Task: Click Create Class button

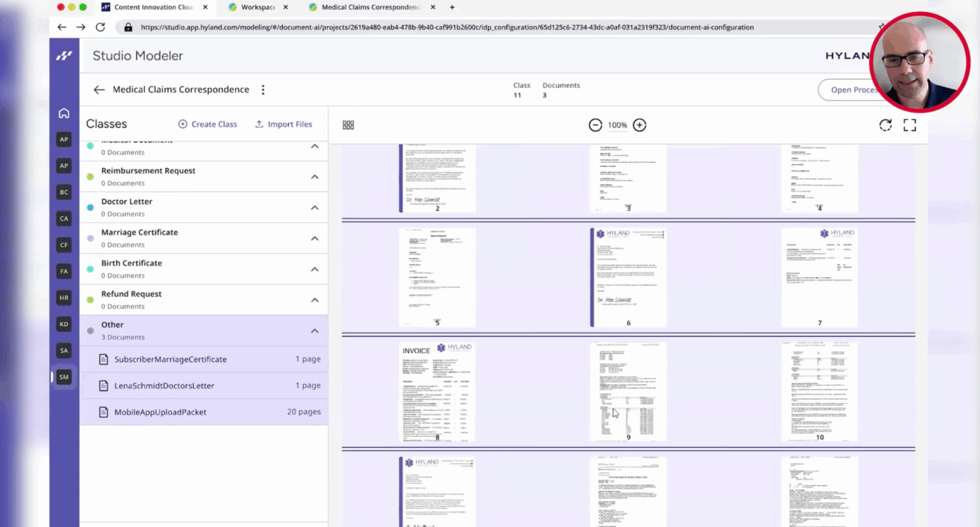Action: pyautogui.click(x=208, y=124)
